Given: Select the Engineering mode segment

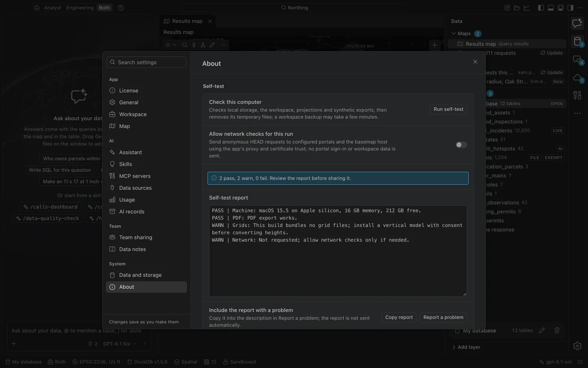Looking at the screenshot, I should (x=80, y=8).
